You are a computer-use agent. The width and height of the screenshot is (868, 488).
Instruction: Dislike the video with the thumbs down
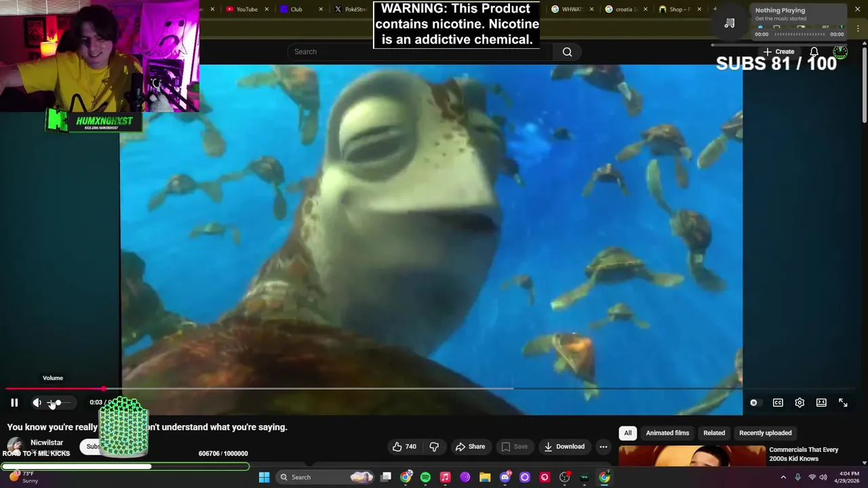(x=434, y=447)
